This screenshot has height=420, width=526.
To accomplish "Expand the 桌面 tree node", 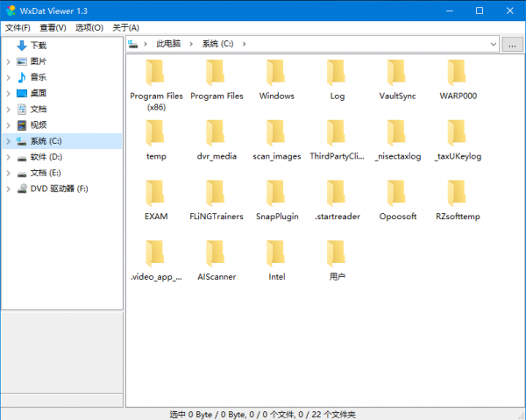I will 9,93.
